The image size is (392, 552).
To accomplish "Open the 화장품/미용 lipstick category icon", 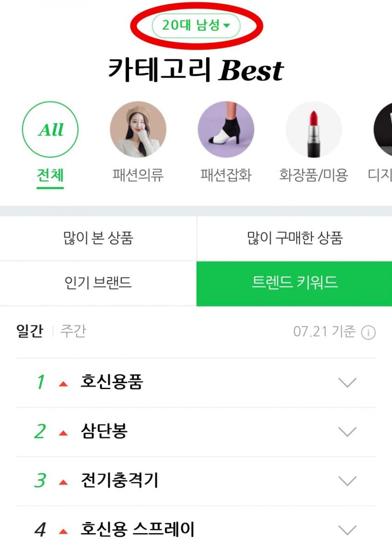I will pos(314,130).
